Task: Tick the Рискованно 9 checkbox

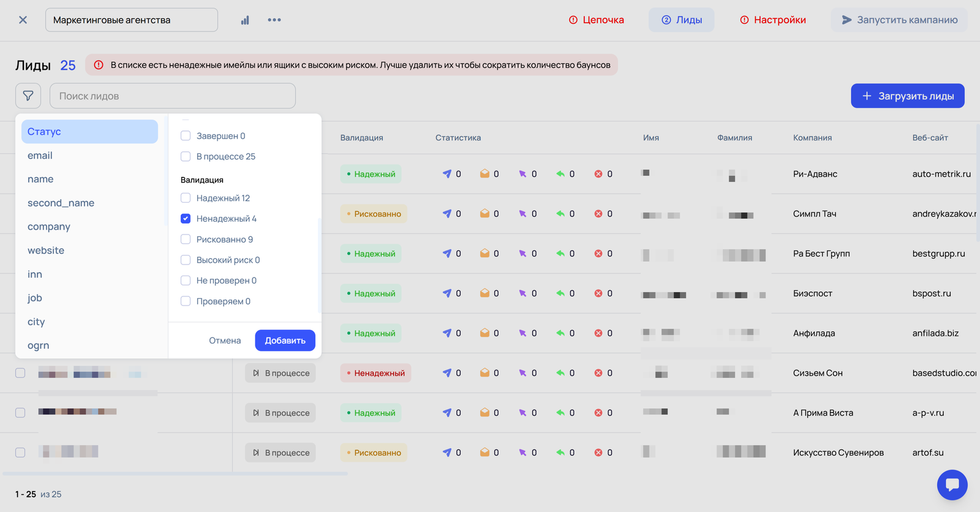Action: click(186, 239)
